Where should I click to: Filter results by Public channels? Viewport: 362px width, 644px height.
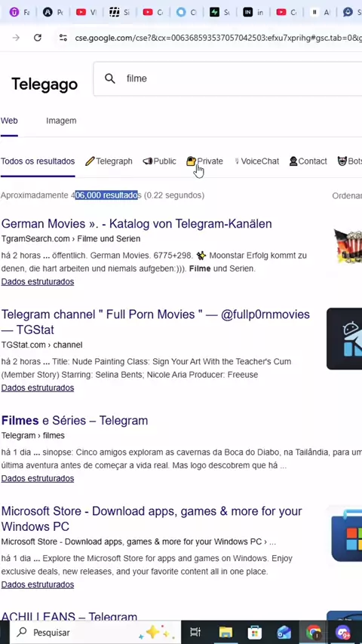(x=159, y=161)
